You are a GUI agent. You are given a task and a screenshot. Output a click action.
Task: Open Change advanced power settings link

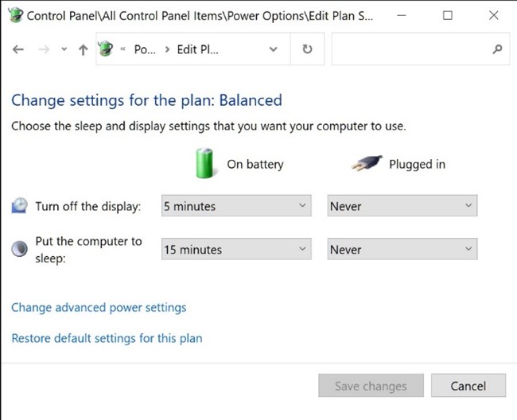[x=99, y=308]
